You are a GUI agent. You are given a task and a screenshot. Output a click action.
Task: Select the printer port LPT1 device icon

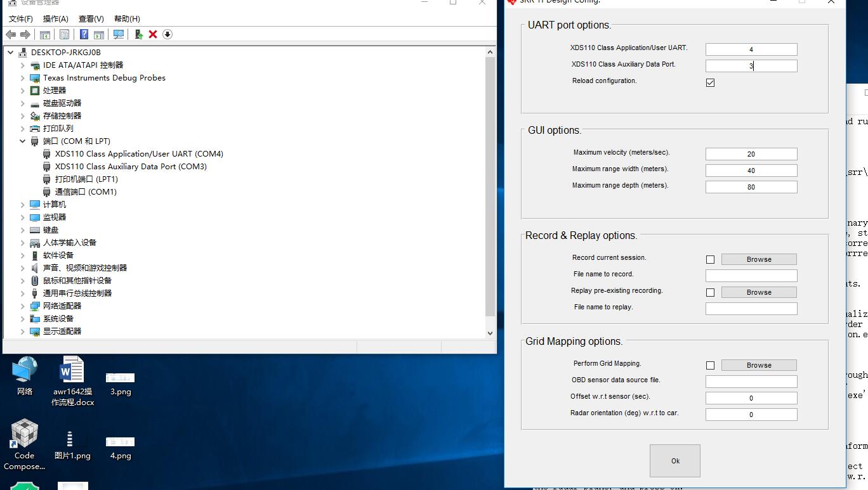pos(47,179)
